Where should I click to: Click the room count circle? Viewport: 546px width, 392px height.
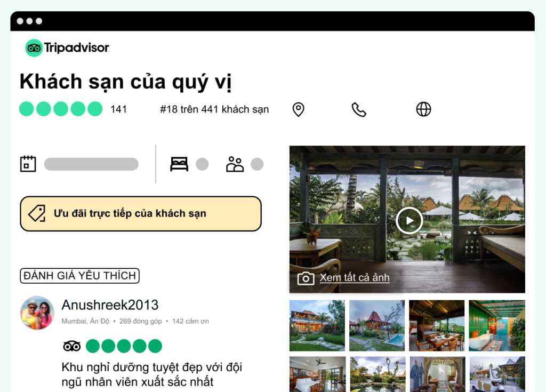tap(202, 164)
